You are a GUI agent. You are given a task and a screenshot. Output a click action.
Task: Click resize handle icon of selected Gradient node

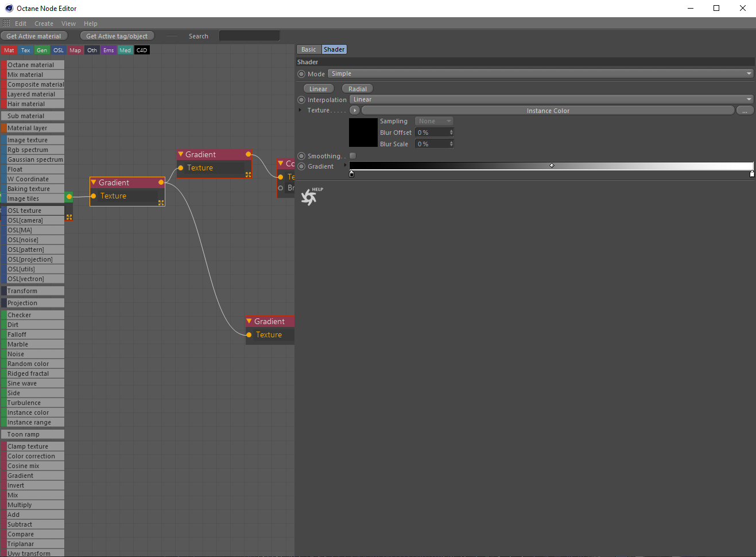tap(161, 202)
